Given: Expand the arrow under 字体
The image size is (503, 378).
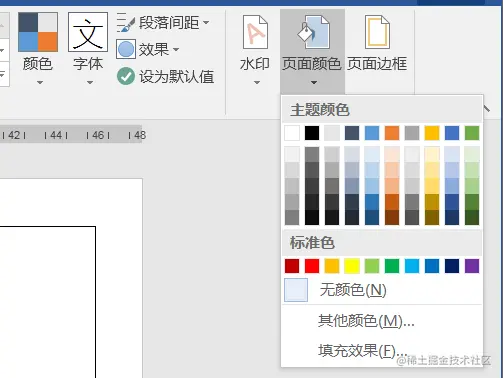Looking at the screenshot, I should pos(90,82).
